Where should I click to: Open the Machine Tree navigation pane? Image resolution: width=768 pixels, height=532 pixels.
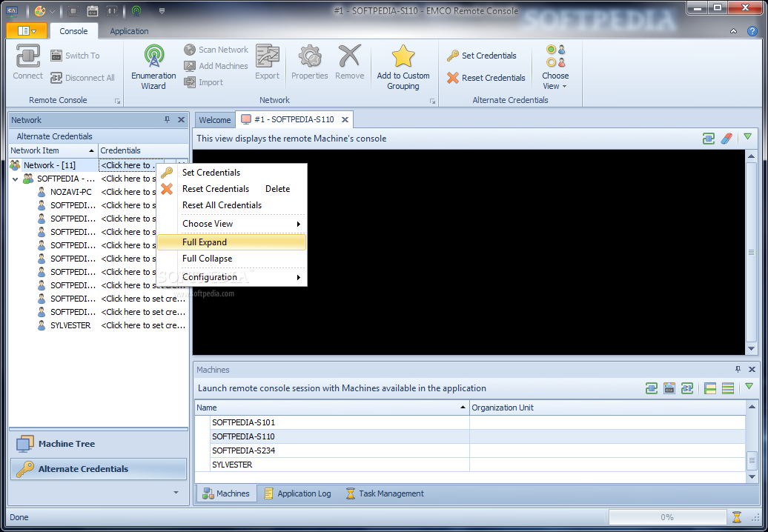(x=99, y=443)
